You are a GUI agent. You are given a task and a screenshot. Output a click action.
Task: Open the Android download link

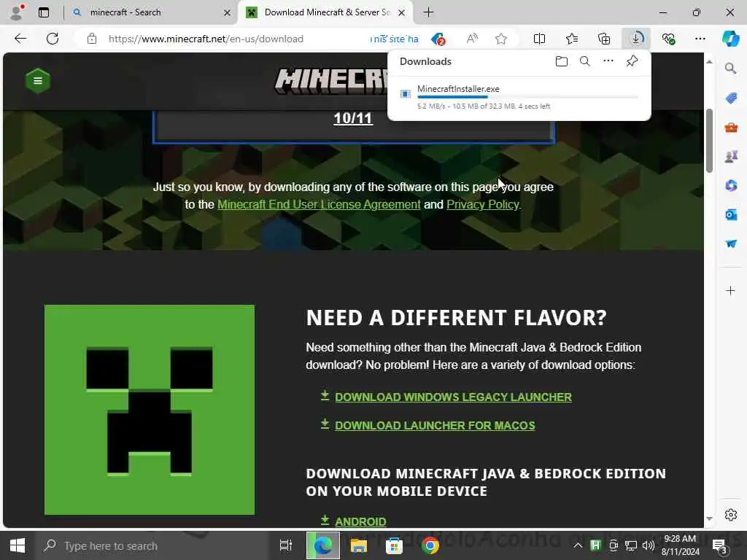pyautogui.click(x=360, y=521)
